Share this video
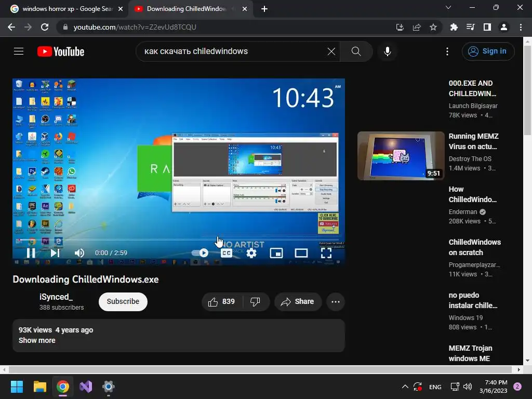Screen dimensions: 532x399 pos(298,302)
